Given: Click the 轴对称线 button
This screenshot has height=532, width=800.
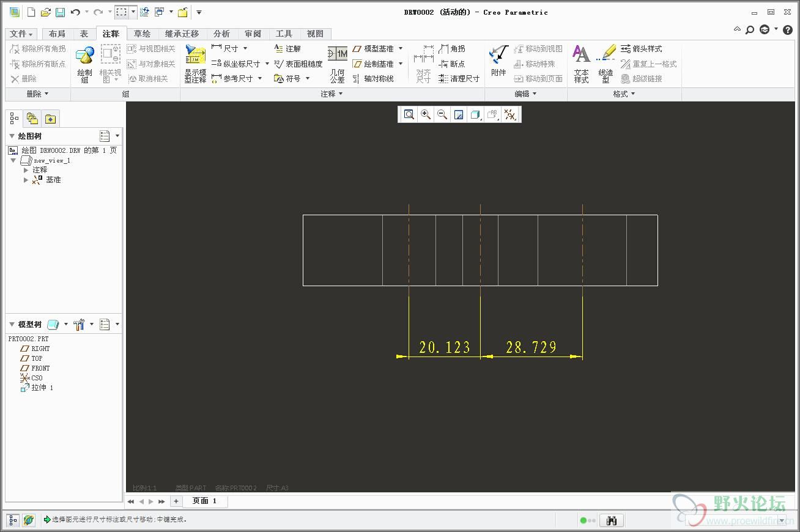Looking at the screenshot, I should [x=373, y=78].
